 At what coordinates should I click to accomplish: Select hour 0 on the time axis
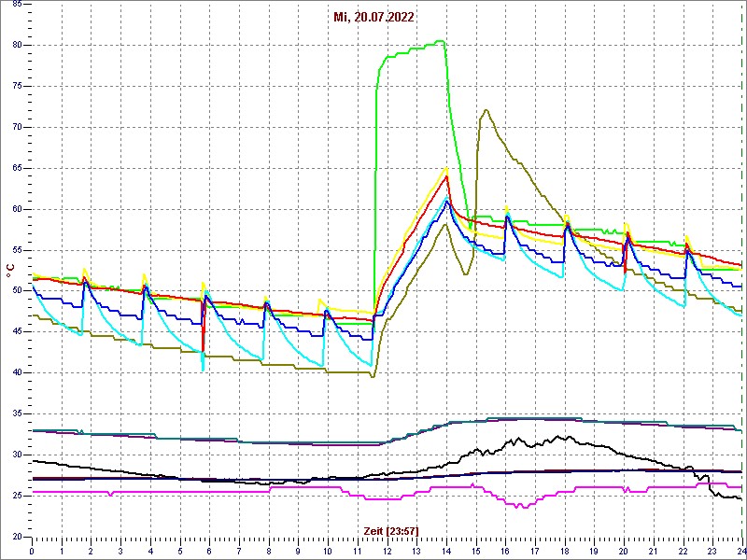coord(33,551)
